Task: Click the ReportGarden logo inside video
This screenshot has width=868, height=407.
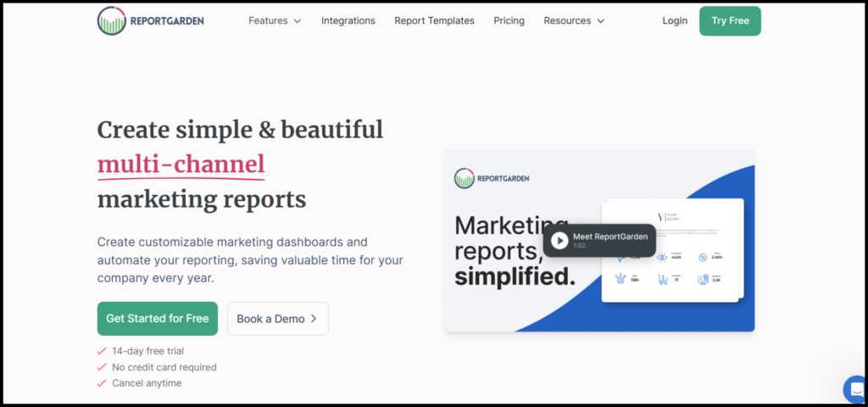Action: (x=492, y=178)
